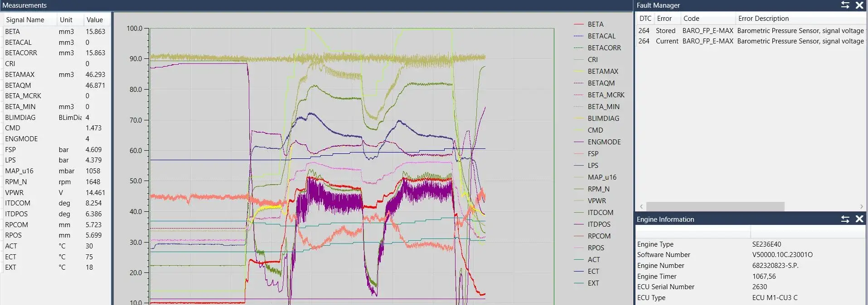
Task: Toggle the ITDPOS legend entry
Action: 599,224
